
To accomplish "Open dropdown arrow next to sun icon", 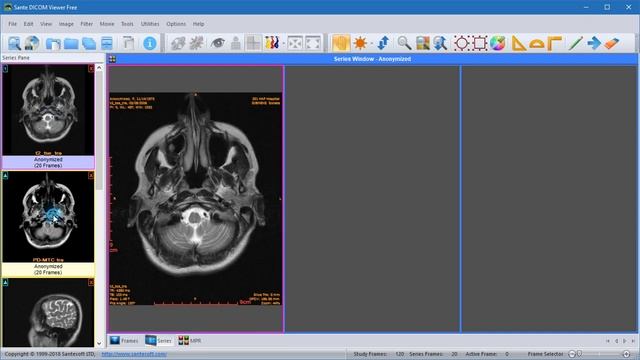I will click(x=371, y=43).
